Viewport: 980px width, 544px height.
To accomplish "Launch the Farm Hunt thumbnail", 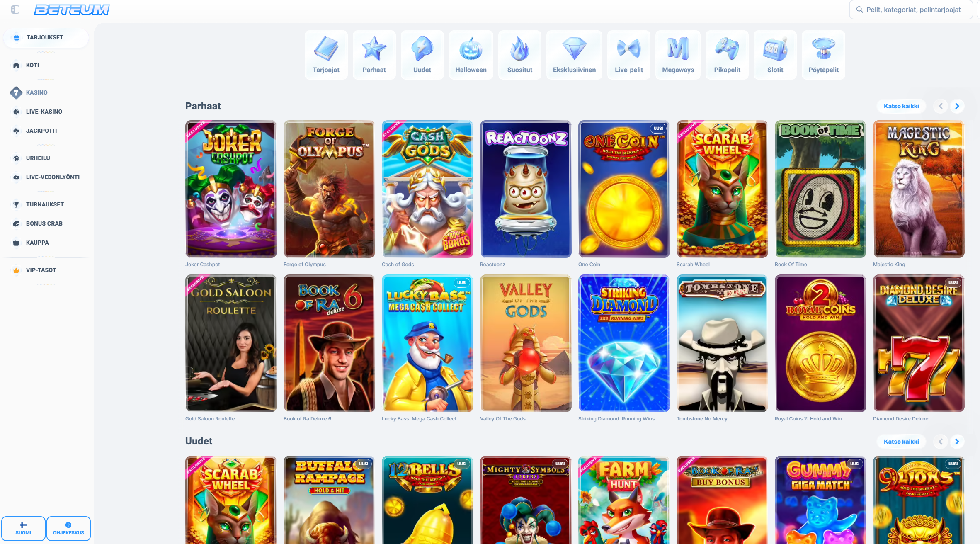I will pyautogui.click(x=623, y=500).
